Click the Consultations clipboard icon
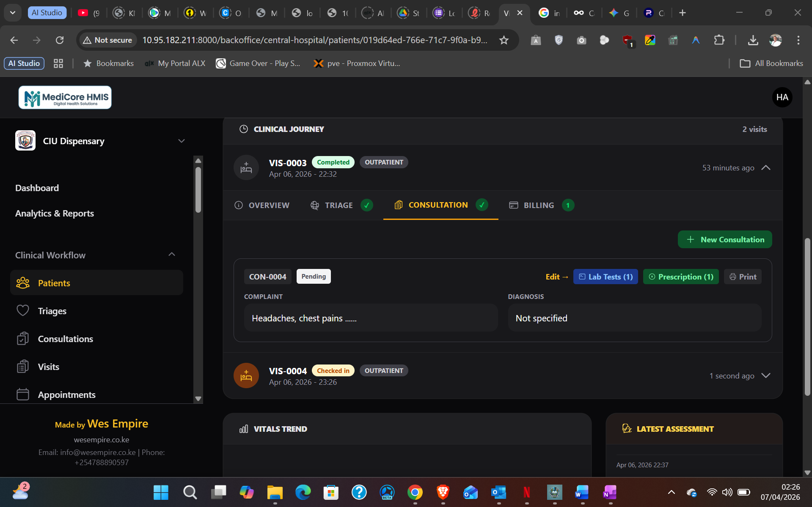This screenshot has height=507, width=812. tap(23, 339)
